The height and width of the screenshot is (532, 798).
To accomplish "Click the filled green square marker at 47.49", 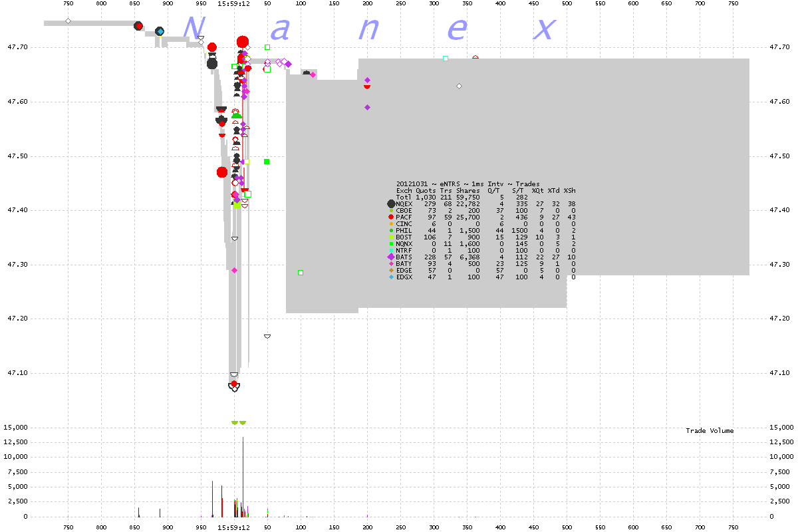I will point(267,162).
